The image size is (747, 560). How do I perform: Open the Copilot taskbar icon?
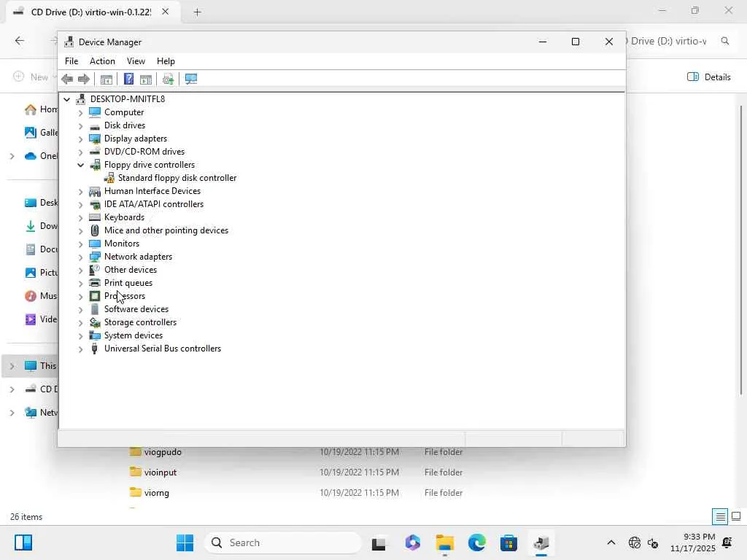point(413,542)
